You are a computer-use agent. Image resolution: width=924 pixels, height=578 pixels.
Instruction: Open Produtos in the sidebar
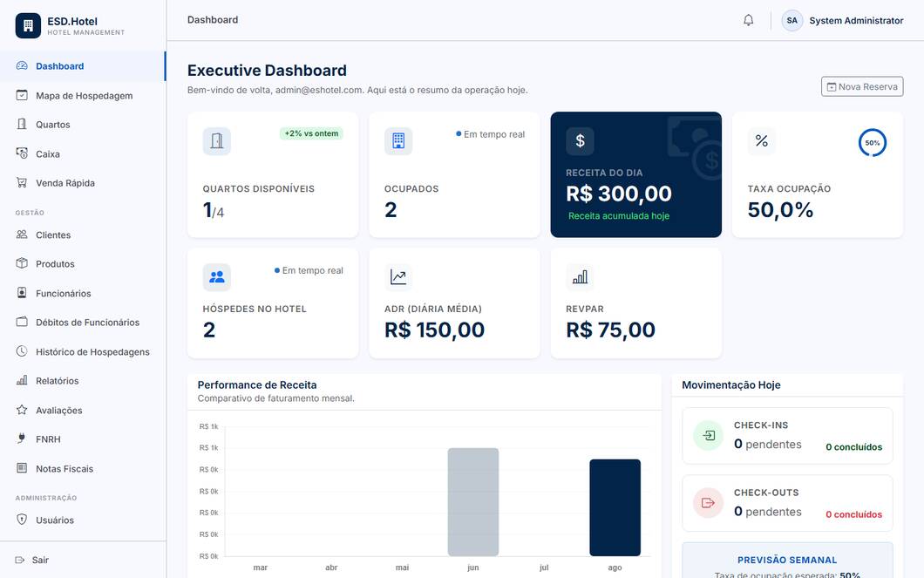coord(83,264)
